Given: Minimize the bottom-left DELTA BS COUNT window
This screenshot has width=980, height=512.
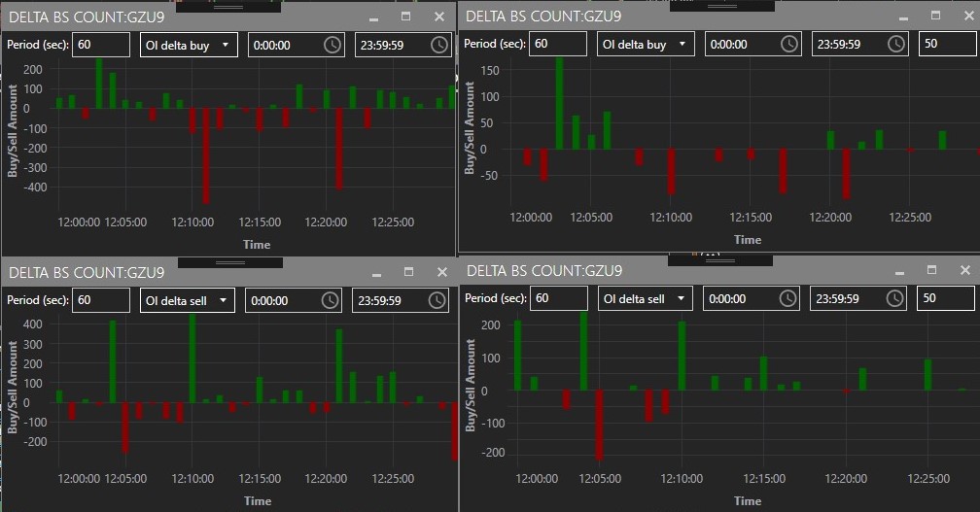Looking at the screenshot, I should click(376, 273).
